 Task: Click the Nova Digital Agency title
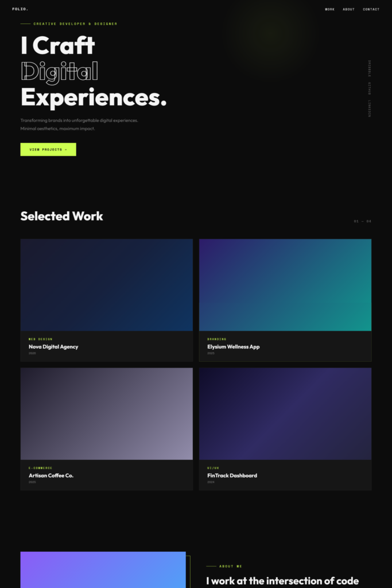[x=53, y=347]
